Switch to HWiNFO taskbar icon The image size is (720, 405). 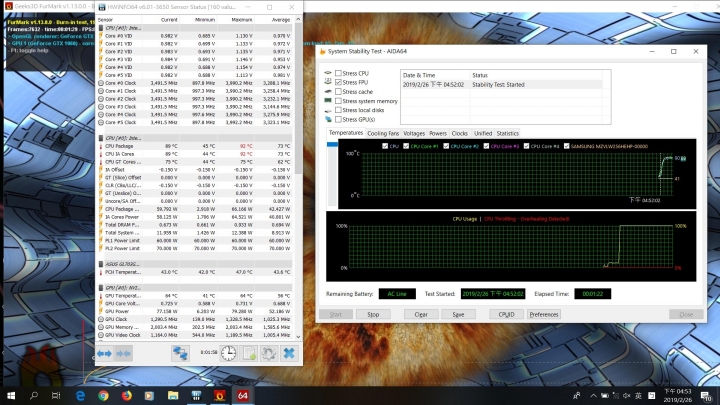point(196,395)
